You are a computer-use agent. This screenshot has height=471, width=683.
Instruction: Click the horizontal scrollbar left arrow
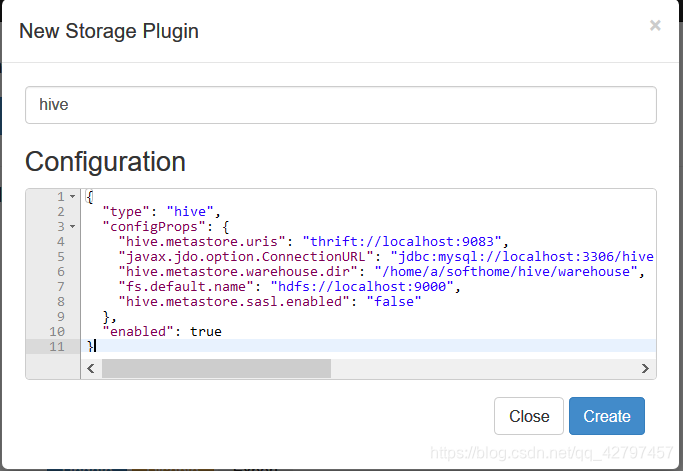click(91, 369)
